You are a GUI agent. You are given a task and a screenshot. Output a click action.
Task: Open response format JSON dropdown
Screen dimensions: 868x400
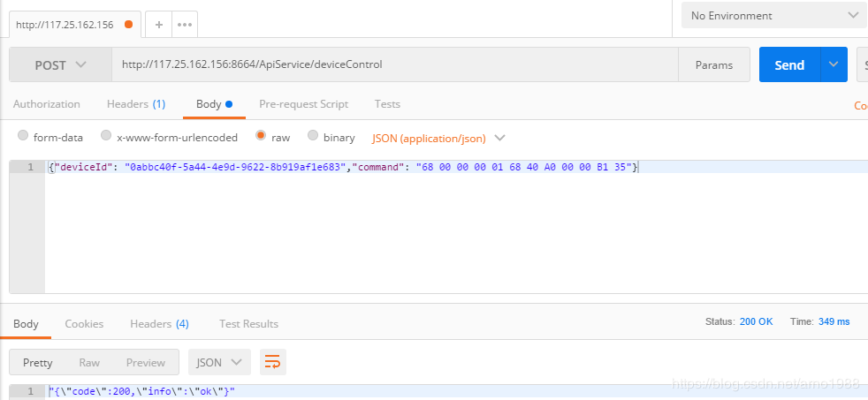point(220,362)
